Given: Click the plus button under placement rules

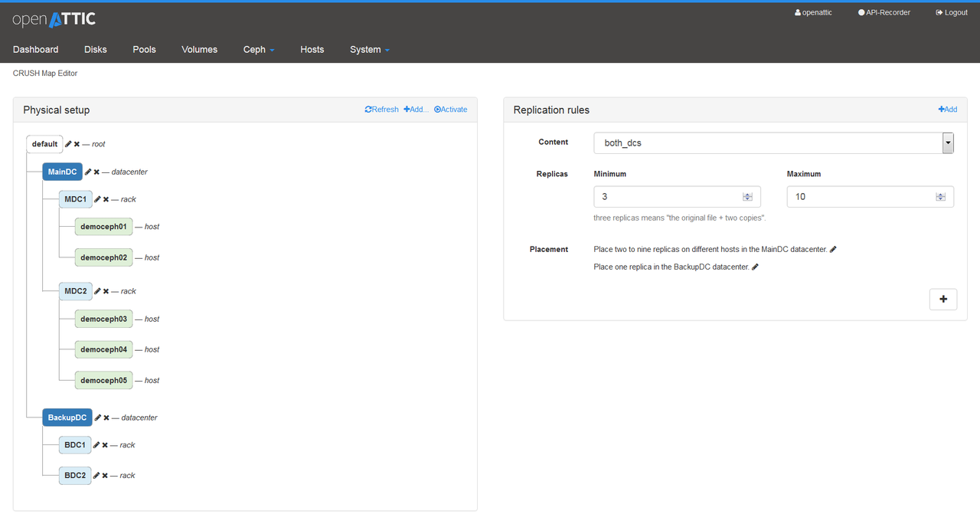Looking at the screenshot, I should tap(943, 300).
